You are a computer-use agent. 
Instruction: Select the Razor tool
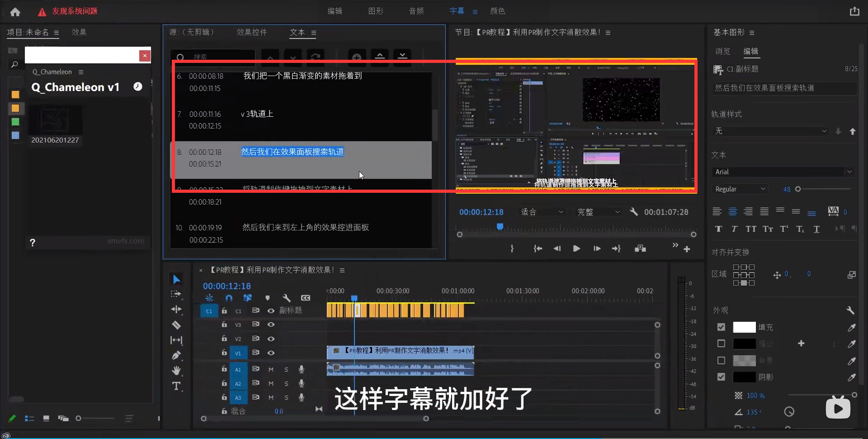tap(176, 325)
